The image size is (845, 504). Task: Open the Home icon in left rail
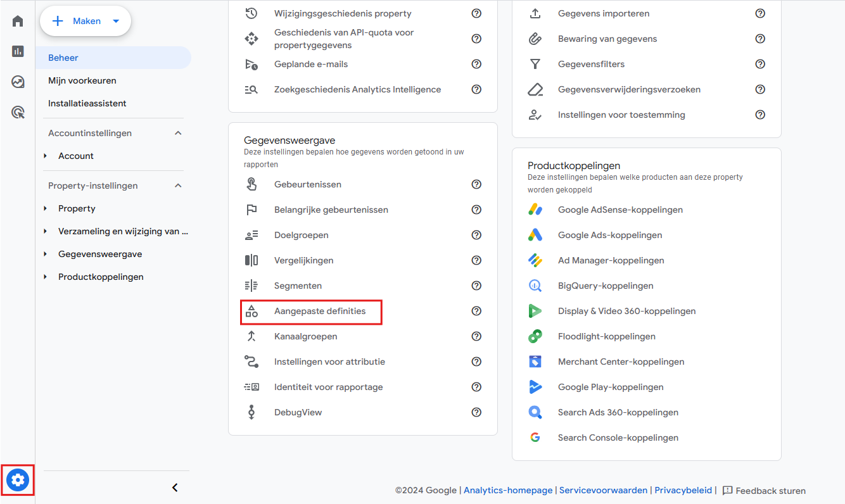[x=18, y=21]
